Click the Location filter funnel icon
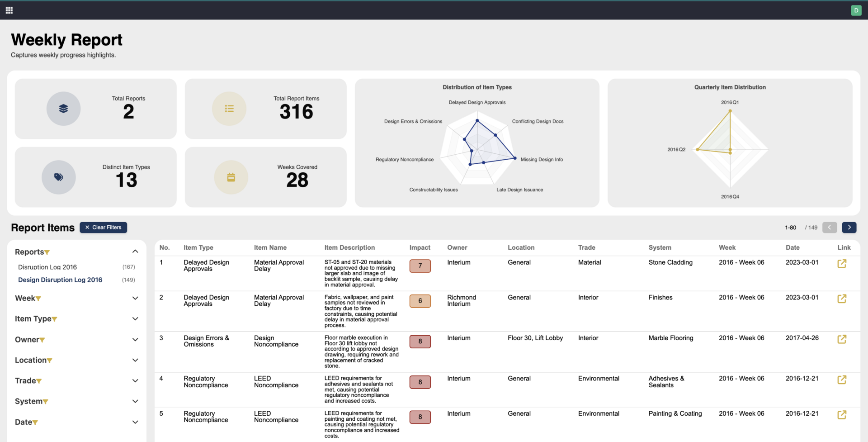The height and width of the screenshot is (442, 868). [x=50, y=361]
